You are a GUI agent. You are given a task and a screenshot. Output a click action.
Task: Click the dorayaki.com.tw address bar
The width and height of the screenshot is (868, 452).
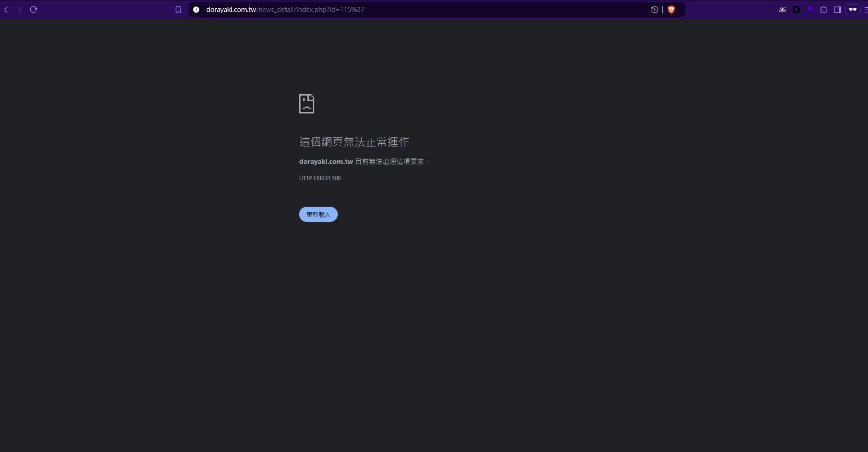pos(437,10)
